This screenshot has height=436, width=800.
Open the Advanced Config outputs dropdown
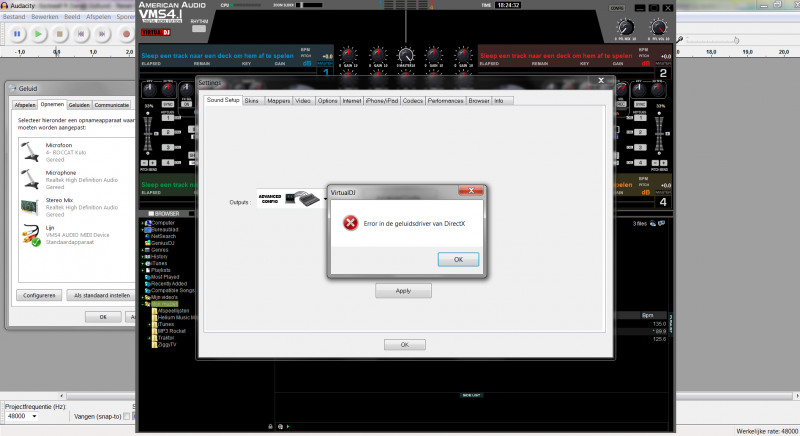click(292, 199)
